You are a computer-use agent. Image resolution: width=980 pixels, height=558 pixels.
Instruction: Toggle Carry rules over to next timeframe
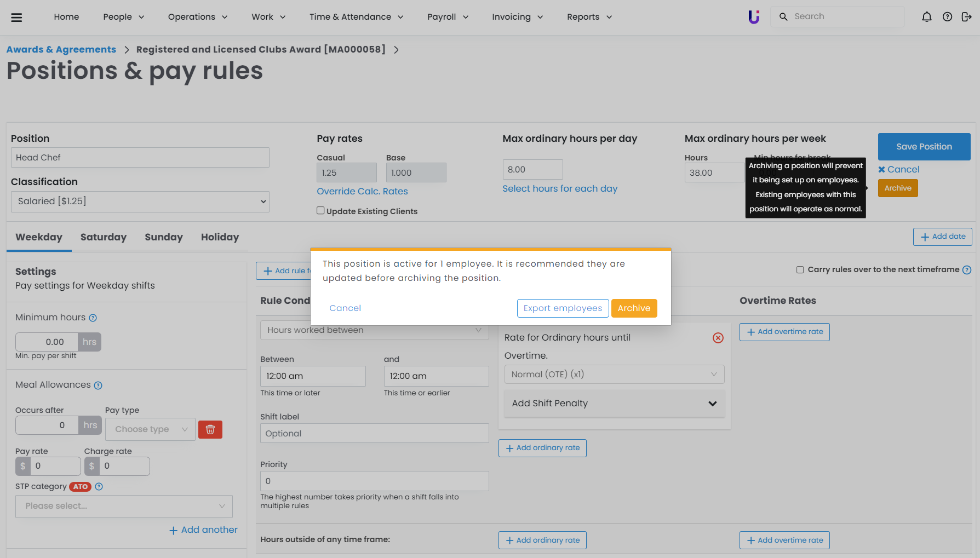pyautogui.click(x=800, y=269)
